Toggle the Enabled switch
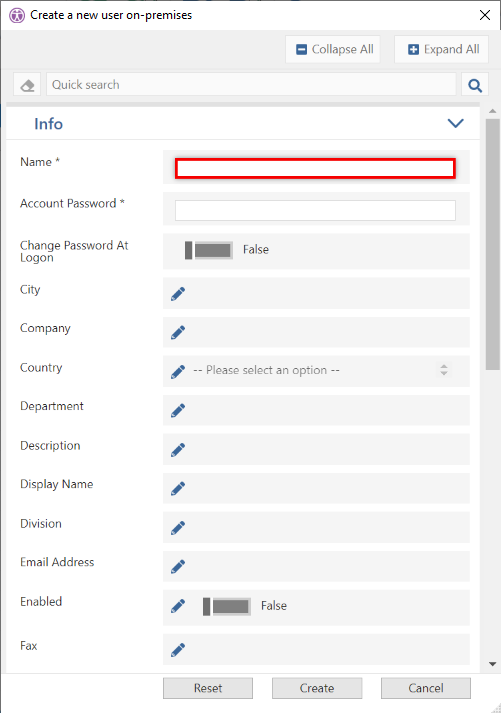This screenshot has height=713, width=501. [x=227, y=607]
